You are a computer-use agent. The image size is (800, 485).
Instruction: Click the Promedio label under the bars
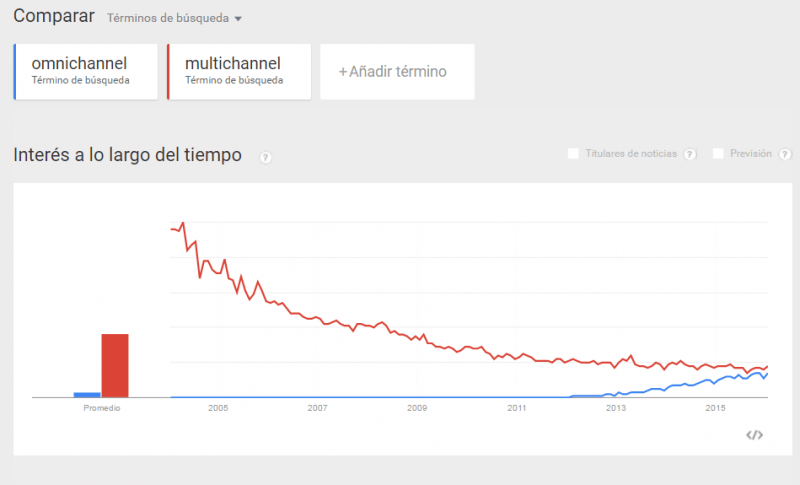101,408
